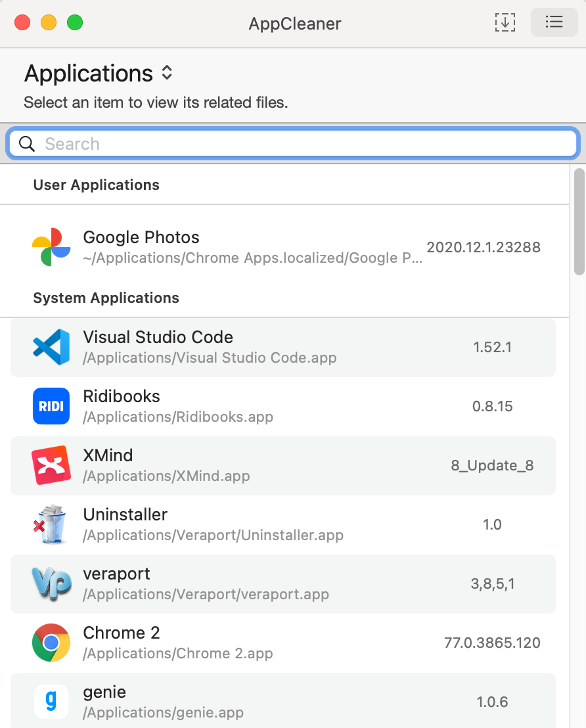Select the XMind app name
Screen dimensions: 586x728
click(x=108, y=455)
